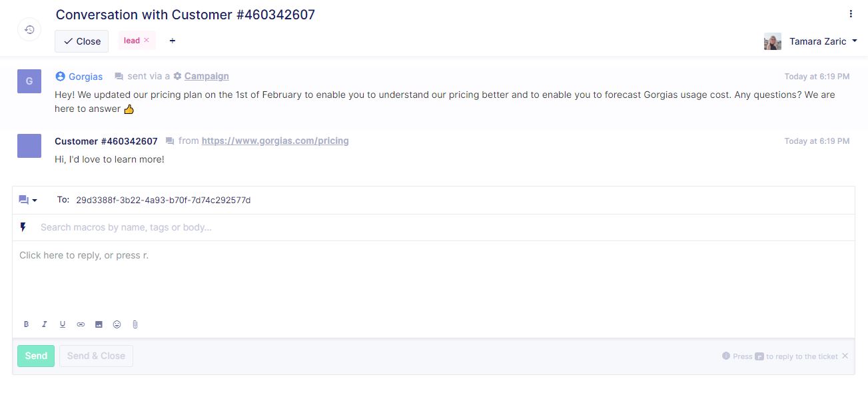The image size is (868, 397).
Task: Open the ticket history clock icon
Action: point(29,29)
